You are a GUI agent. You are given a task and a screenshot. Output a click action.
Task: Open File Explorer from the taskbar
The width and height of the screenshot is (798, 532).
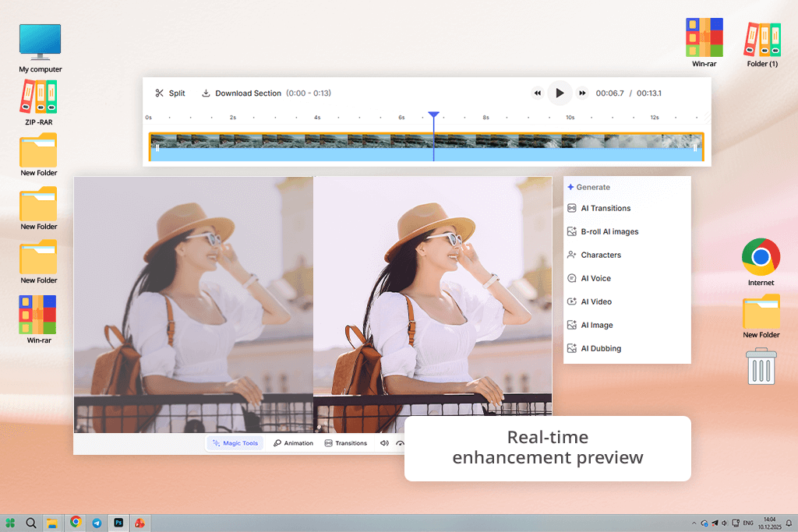pos(52,523)
